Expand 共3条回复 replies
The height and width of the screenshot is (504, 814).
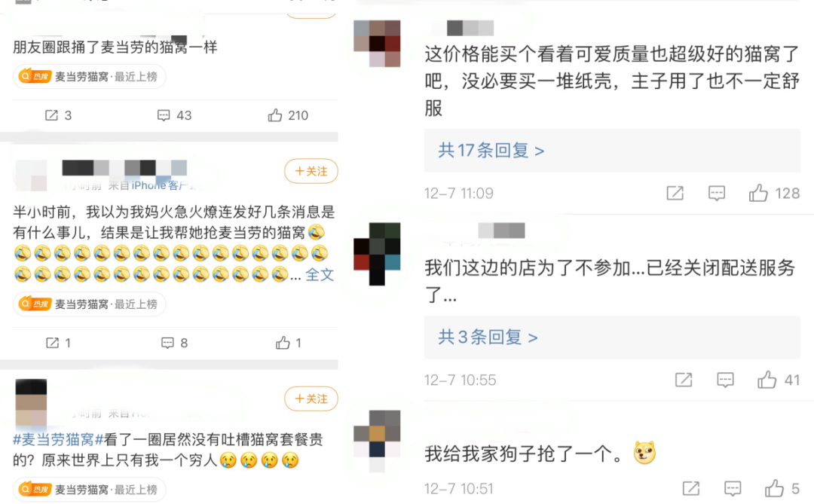(x=488, y=338)
